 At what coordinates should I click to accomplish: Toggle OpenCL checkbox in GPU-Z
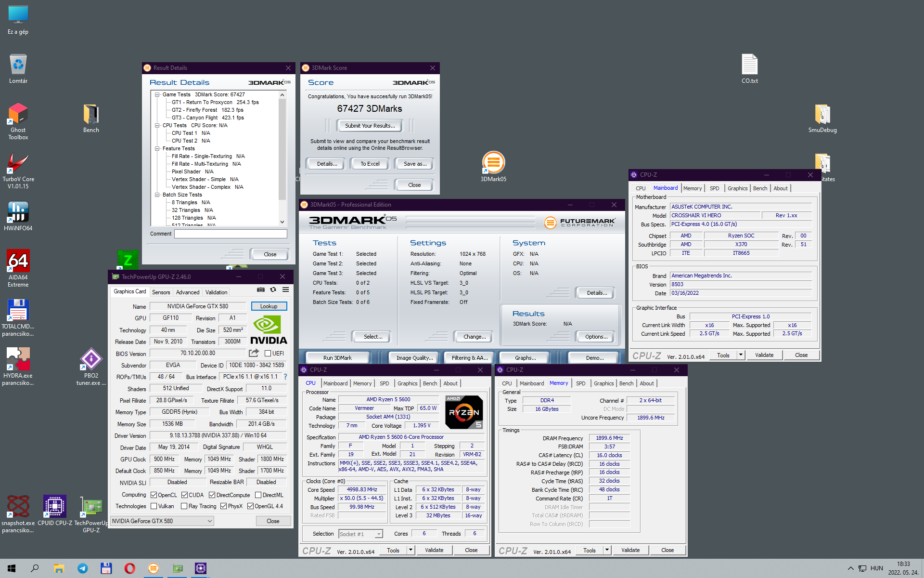coord(154,495)
